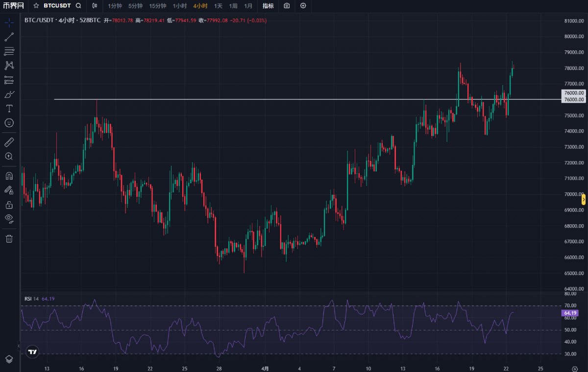588x372 pixels.
Task: Select the white horizontal line at 76000
Action: coord(307,99)
